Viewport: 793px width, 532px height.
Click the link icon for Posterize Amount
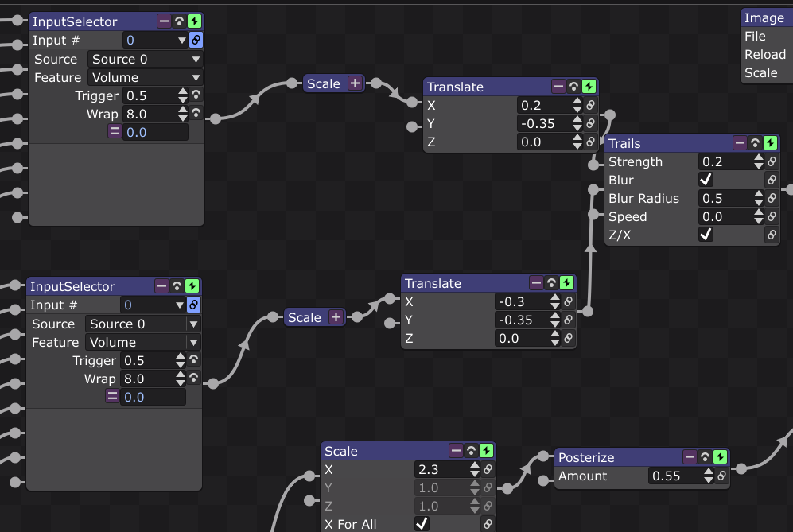pos(721,476)
